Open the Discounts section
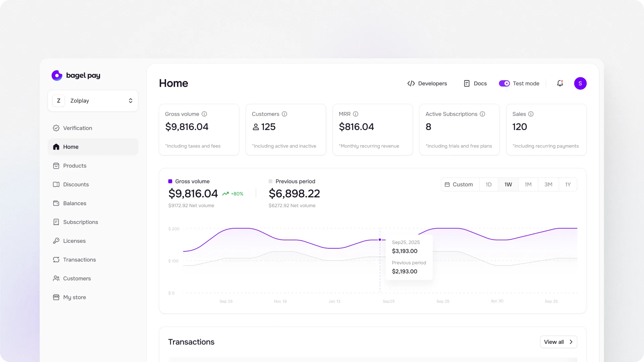 pos(93,184)
